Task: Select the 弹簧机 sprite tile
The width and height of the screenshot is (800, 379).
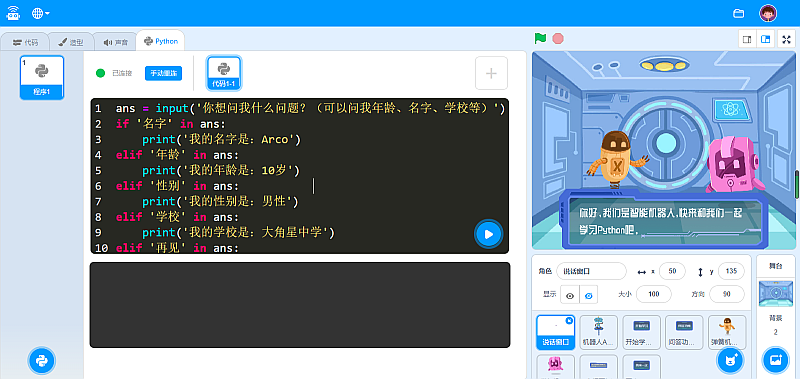Action: tap(727, 332)
